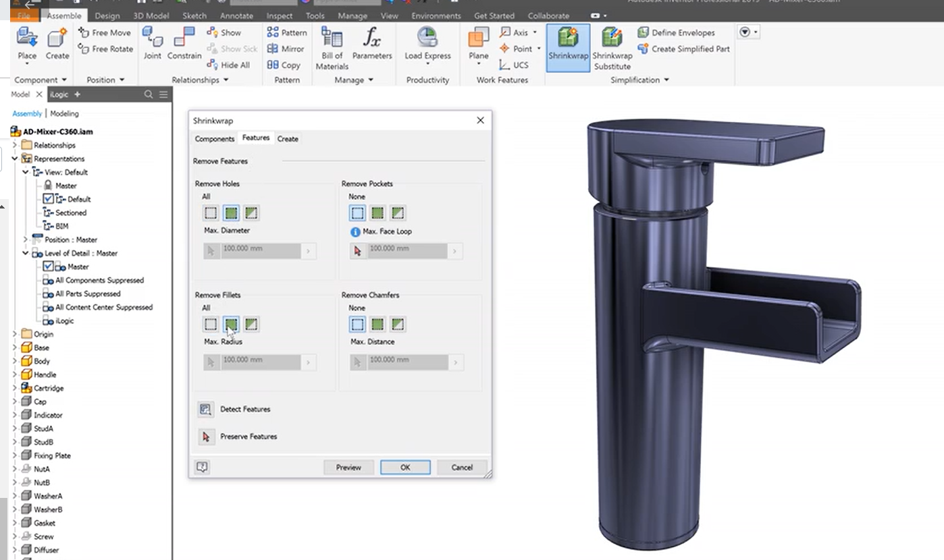Expand the Origin folder

click(x=15, y=334)
